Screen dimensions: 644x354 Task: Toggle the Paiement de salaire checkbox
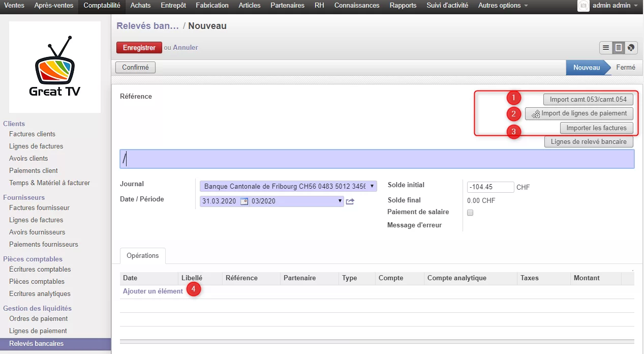470,213
